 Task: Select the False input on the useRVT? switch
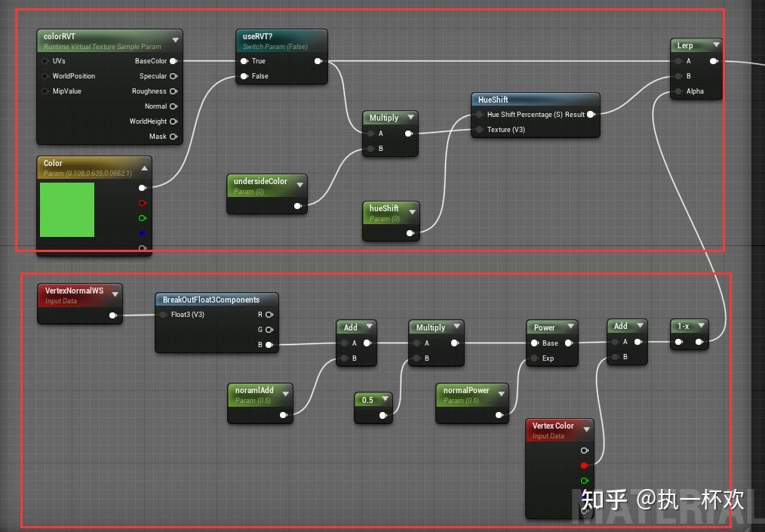pos(245,76)
